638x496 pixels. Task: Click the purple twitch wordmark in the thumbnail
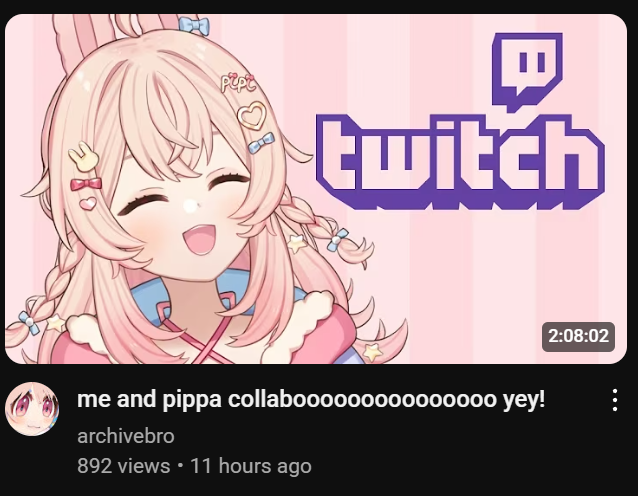coord(461,162)
